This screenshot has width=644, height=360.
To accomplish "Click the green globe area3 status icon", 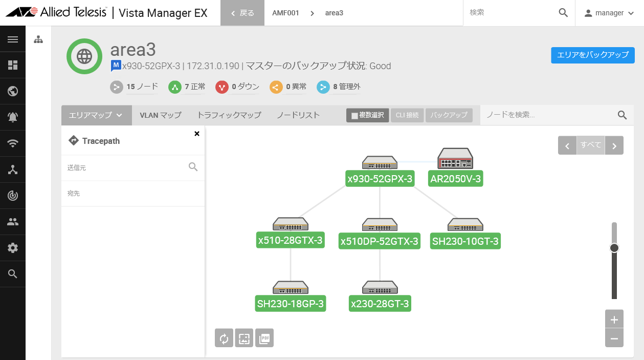I will (x=84, y=56).
